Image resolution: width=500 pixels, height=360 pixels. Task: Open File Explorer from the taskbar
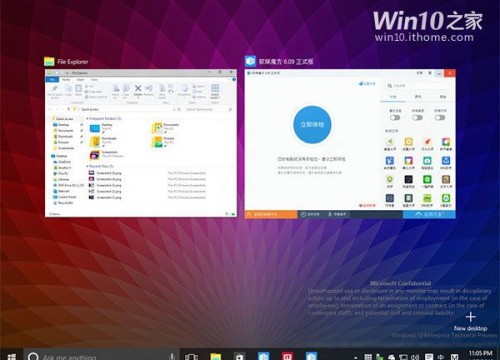216,356
